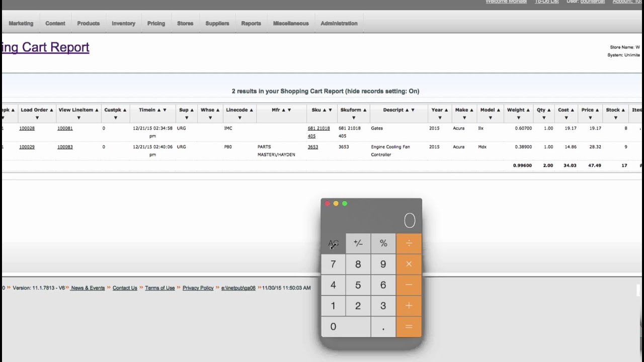This screenshot has height=362, width=644.
Task: Clear calculator with AC button
Action: 333,243
